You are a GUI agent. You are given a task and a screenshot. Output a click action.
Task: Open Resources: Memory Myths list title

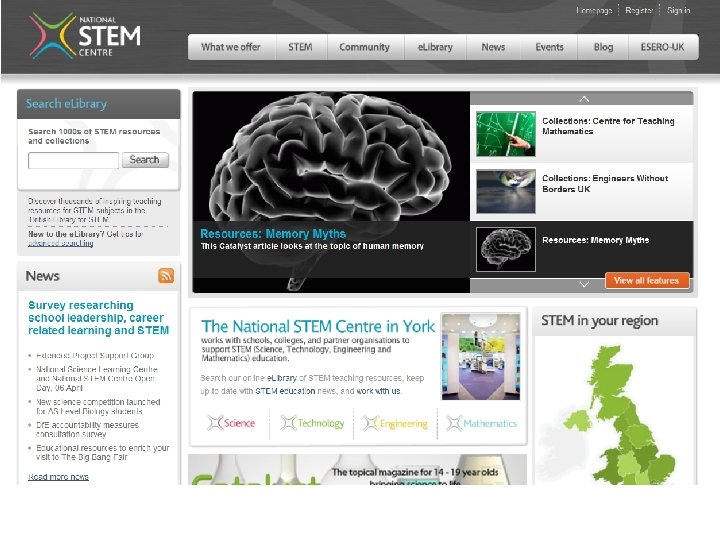coord(596,240)
